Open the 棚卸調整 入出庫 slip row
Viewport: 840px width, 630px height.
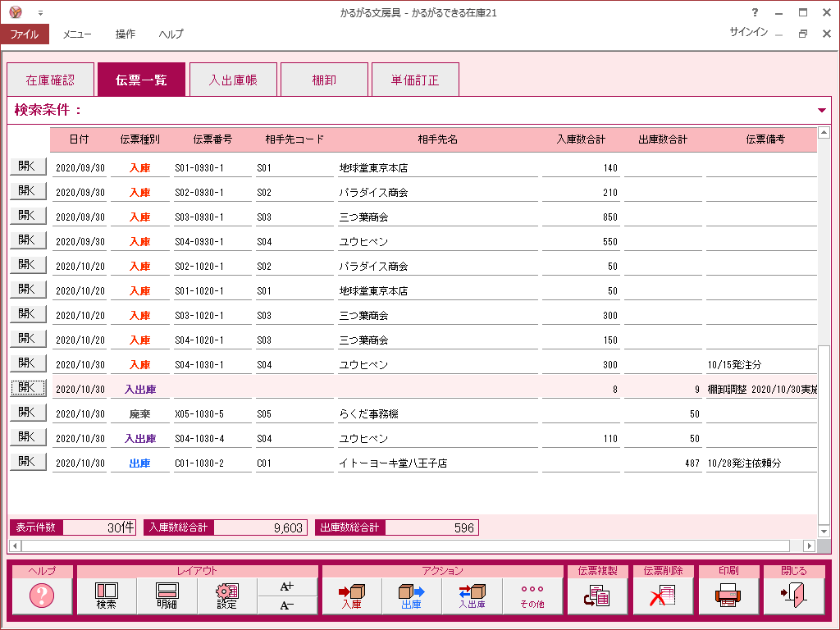pos(28,388)
